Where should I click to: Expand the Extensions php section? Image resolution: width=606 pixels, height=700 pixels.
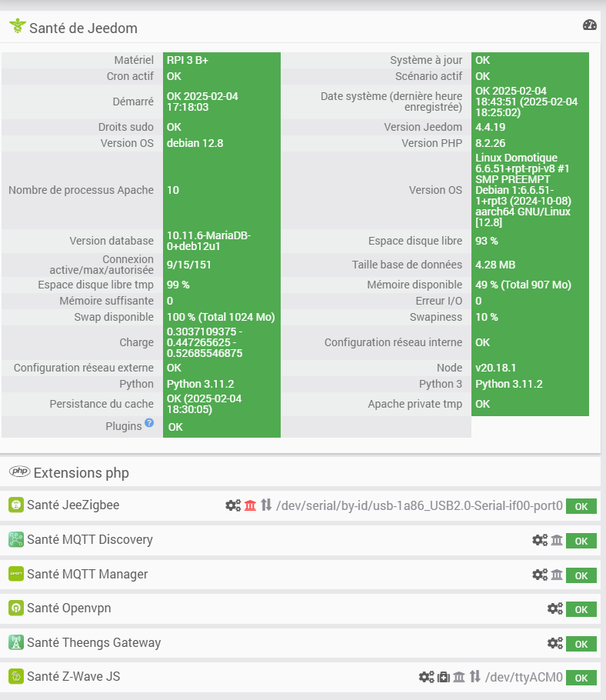tap(81, 472)
